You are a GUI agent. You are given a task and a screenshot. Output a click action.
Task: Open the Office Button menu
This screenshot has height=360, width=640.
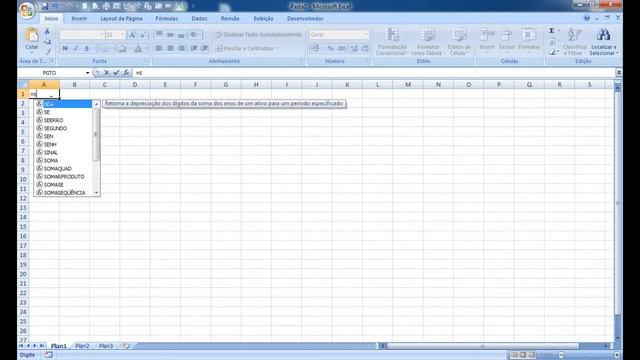coord(27,10)
